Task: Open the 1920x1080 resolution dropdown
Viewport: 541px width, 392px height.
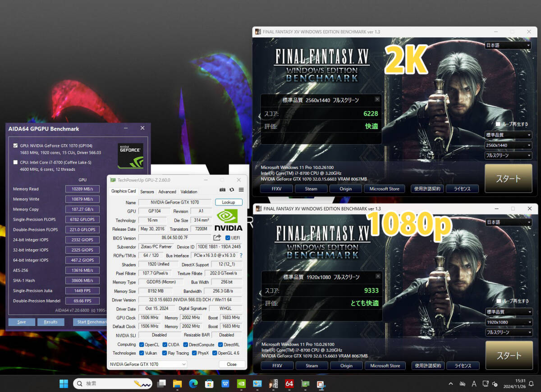Action: [509, 322]
